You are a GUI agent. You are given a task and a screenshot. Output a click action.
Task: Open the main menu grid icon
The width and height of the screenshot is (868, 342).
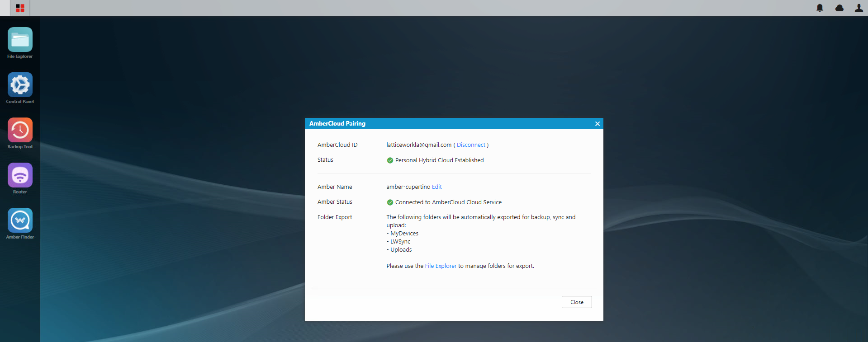20,8
